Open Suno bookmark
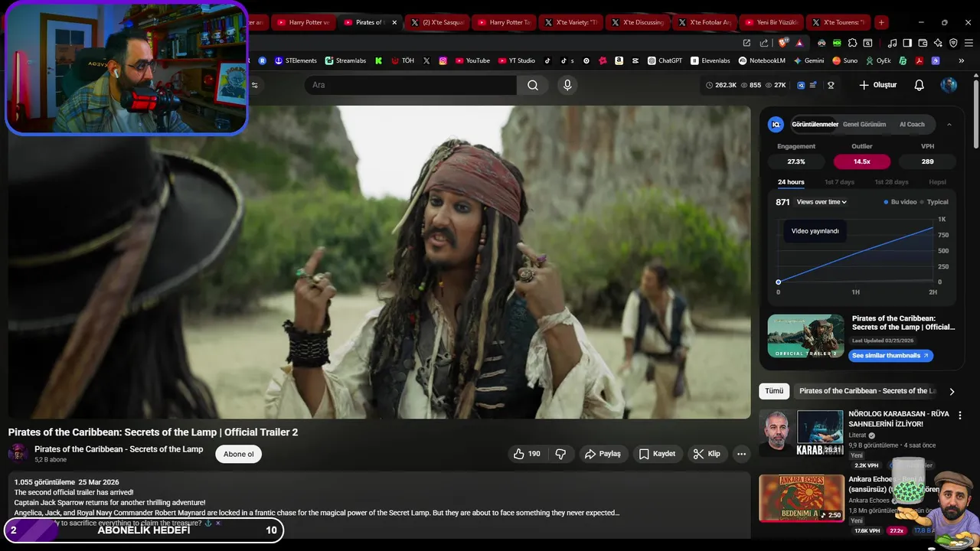The image size is (980, 551). (x=845, y=60)
